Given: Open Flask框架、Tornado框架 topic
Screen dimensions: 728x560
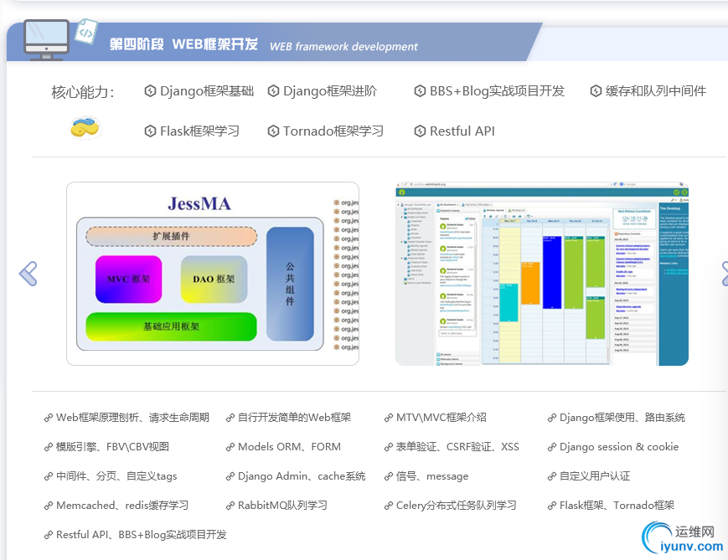Looking at the screenshot, I should coord(617,506).
